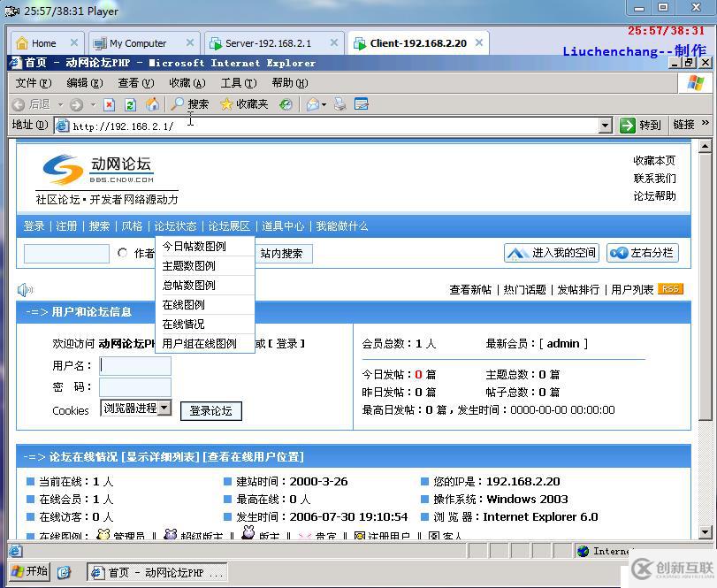Click the 收藏本页 link
Image resolution: width=717 pixels, height=588 pixels.
654,161
